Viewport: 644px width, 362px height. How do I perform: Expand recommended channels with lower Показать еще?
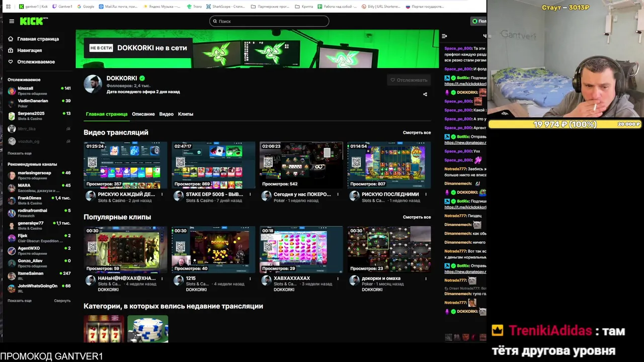(20, 301)
